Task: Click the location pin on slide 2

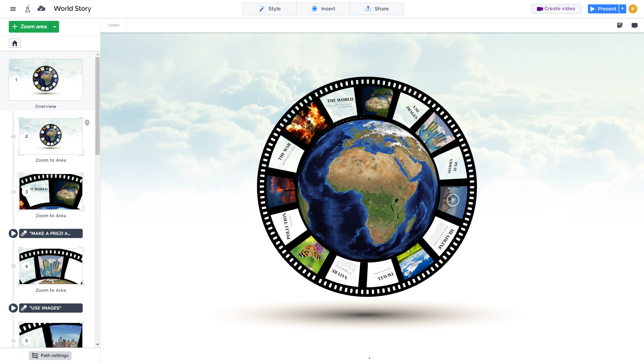Action: pyautogui.click(x=87, y=123)
